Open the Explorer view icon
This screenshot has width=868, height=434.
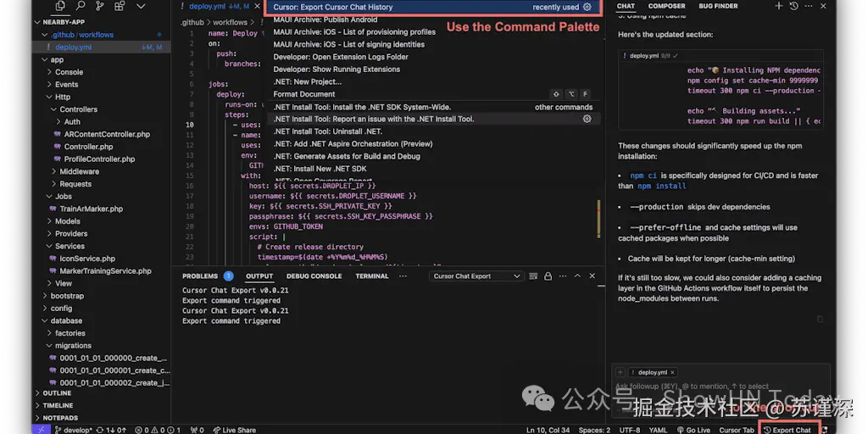(61, 7)
